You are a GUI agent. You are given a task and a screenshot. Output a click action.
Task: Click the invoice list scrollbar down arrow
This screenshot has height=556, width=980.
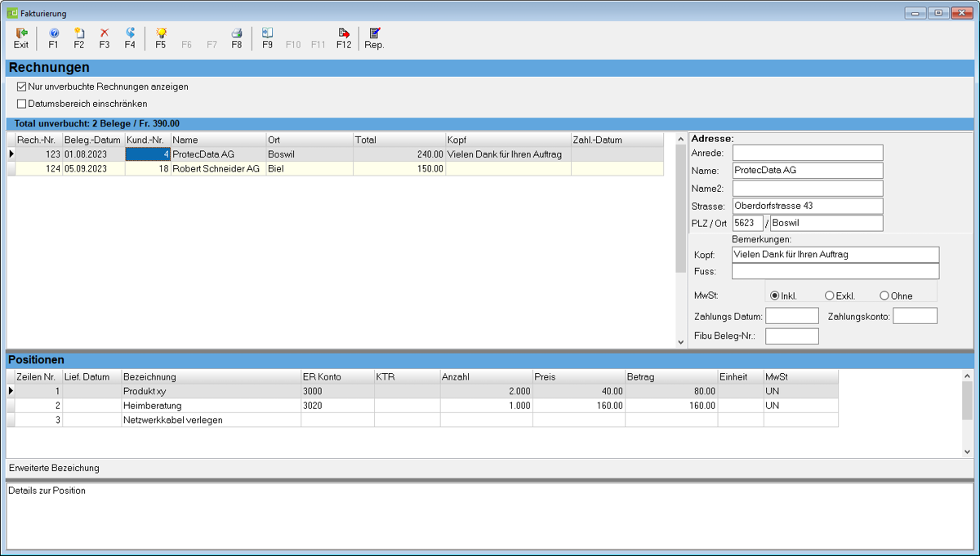coord(681,343)
